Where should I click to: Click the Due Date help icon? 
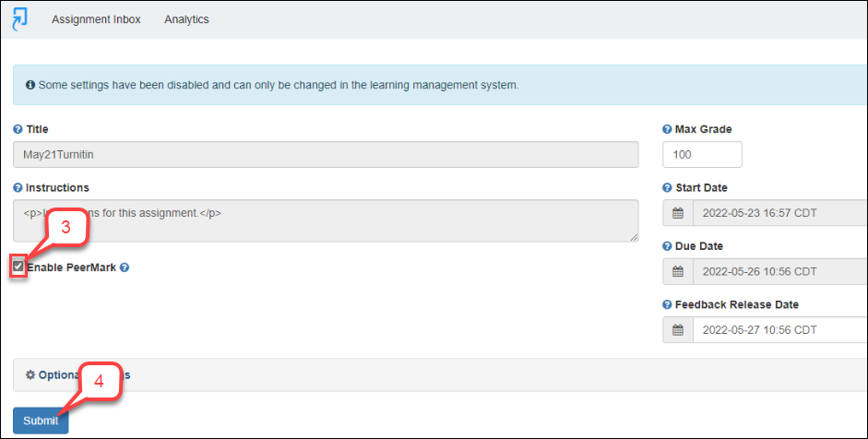click(x=667, y=247)
